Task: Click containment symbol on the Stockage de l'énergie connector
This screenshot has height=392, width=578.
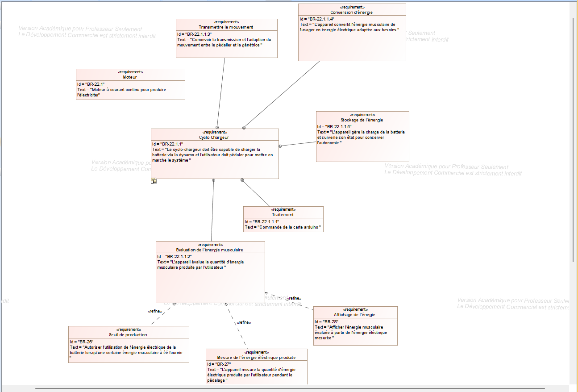Action: click(x=280, y=146)
